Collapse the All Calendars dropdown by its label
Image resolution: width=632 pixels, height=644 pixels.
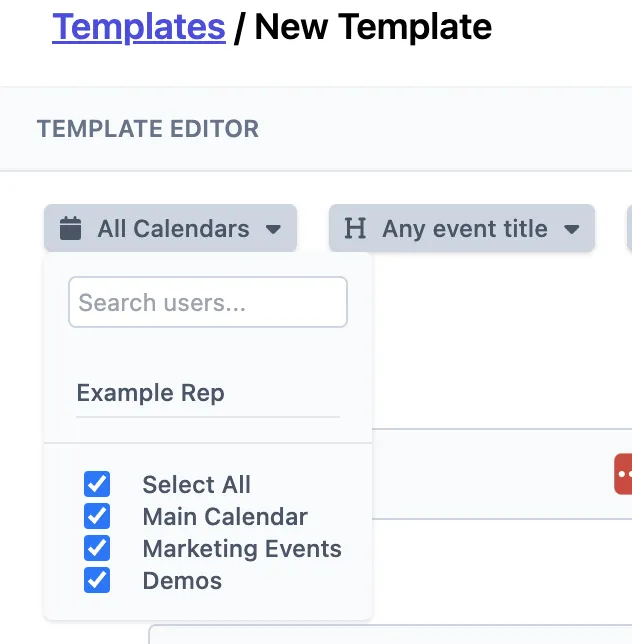click(x=173, y=229)
